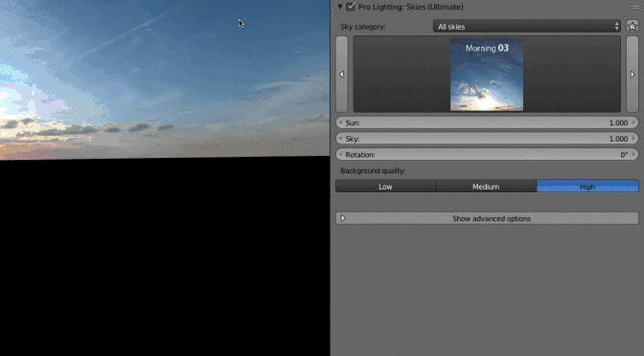Open the All skies category dropdown

(x=526, y=27)
